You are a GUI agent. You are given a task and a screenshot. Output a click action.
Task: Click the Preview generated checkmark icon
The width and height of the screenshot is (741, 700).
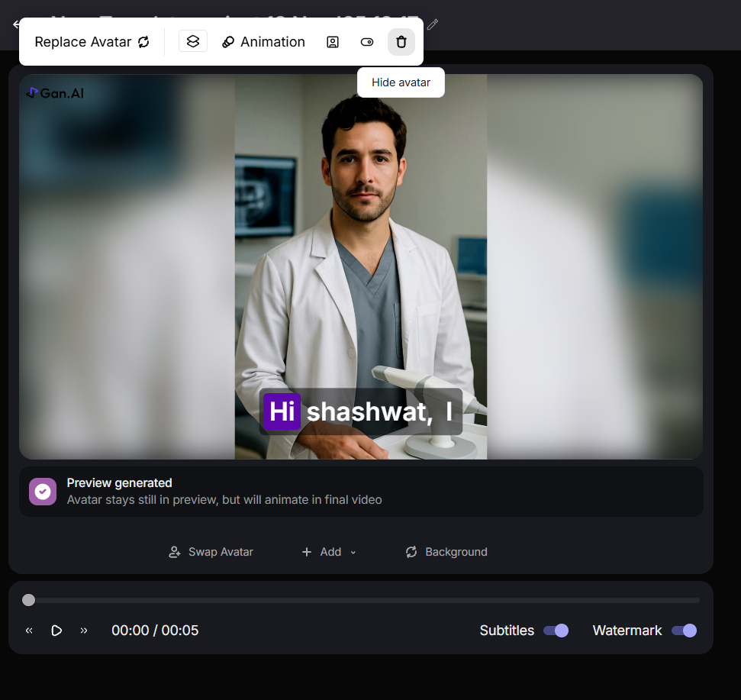coord(43,492)
